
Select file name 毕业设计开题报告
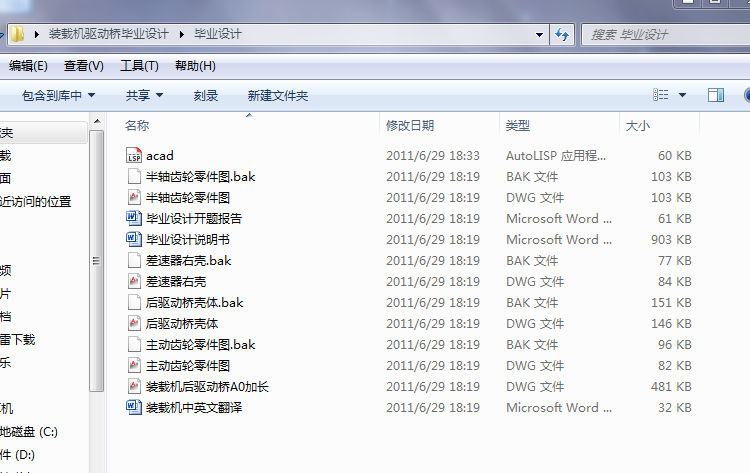coord(194,219)
